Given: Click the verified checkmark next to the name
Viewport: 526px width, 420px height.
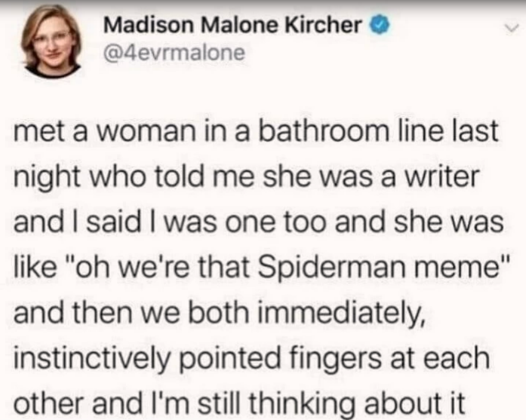Looking at the screenshot, I should coord(378,25).
